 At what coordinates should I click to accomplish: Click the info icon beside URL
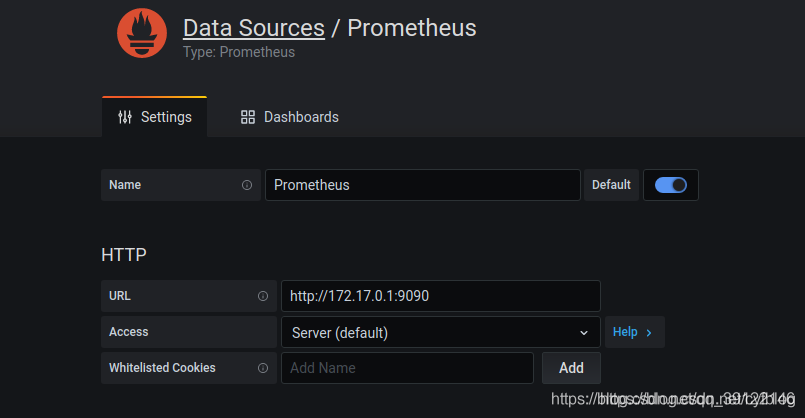tap(263, 296)
